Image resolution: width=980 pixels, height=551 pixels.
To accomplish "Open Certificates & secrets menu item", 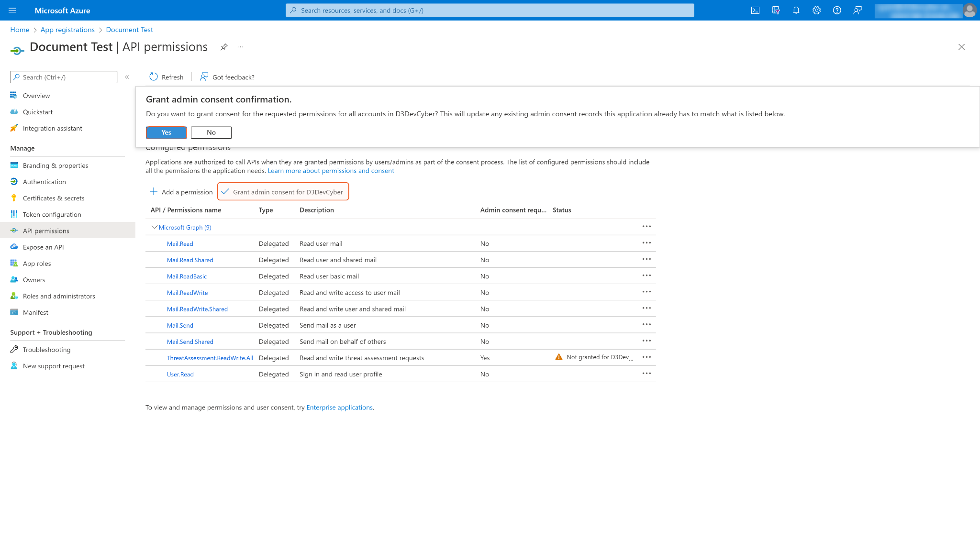I will click(53, 198).
